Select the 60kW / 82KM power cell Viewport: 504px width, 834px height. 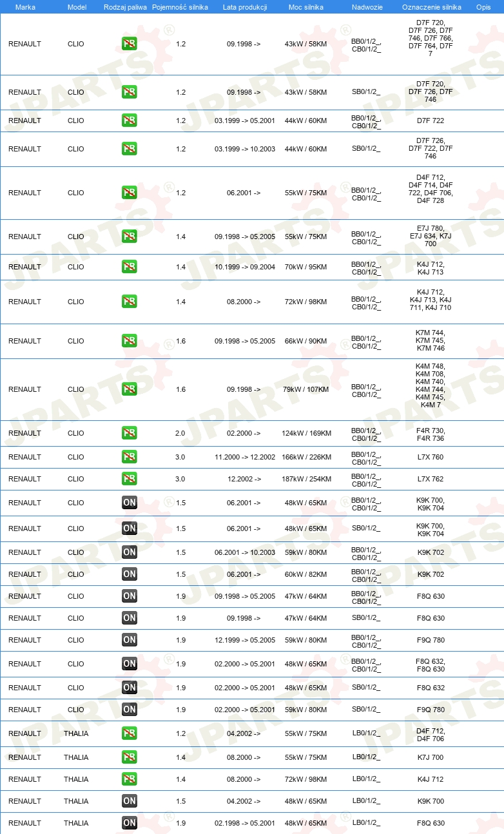point(306,574)
